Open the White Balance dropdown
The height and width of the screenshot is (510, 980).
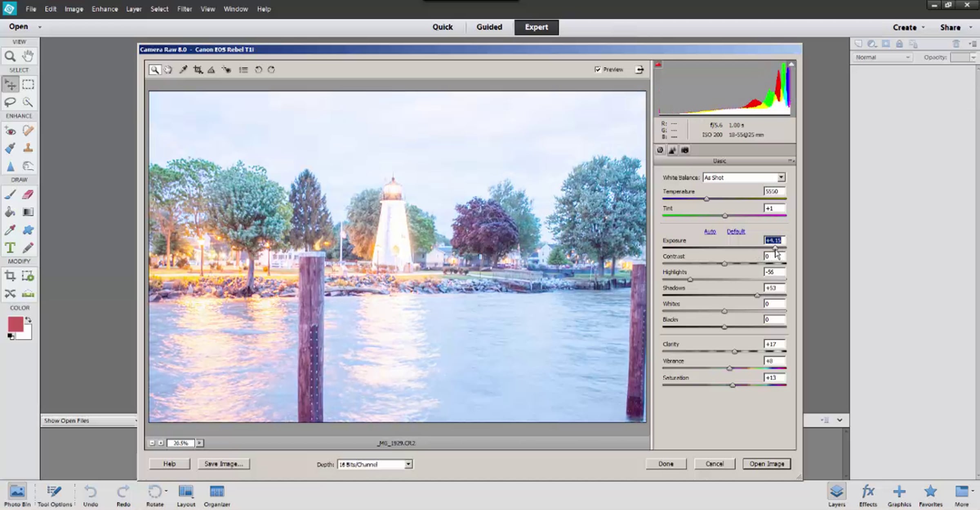pos(781,178)
